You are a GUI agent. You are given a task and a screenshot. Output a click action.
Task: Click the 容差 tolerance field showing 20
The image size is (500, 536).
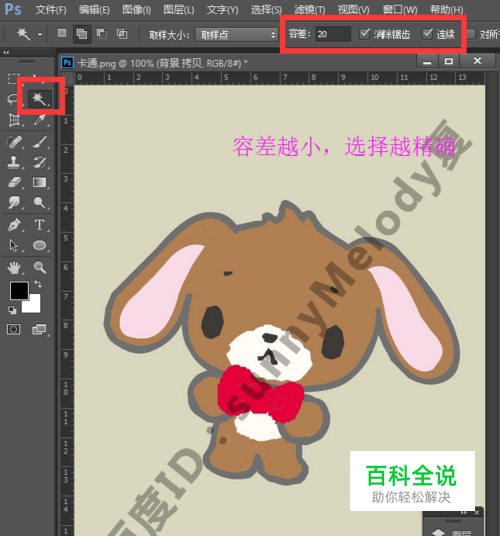[333, 34]
